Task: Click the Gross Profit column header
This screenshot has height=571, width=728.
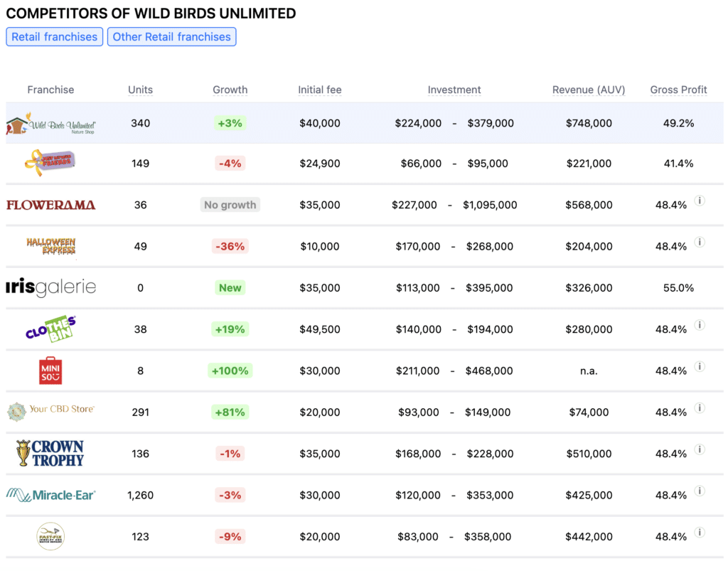Action: [x=678, y=90]
